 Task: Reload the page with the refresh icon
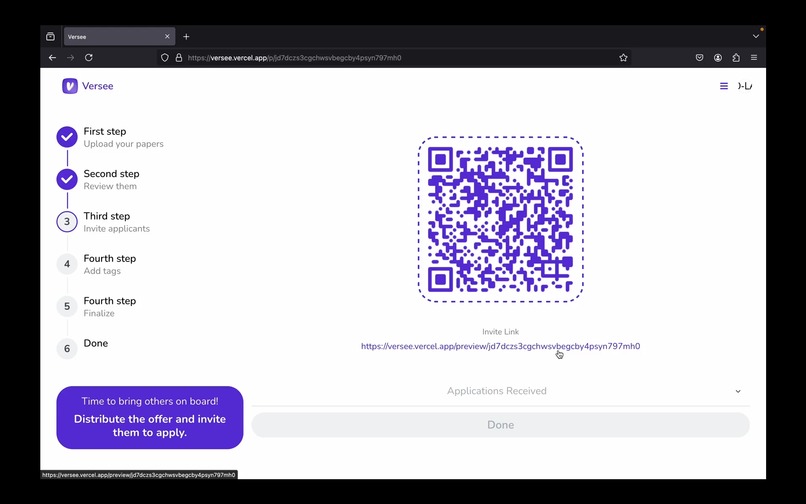pyautogui.click(x=88, y=58)
